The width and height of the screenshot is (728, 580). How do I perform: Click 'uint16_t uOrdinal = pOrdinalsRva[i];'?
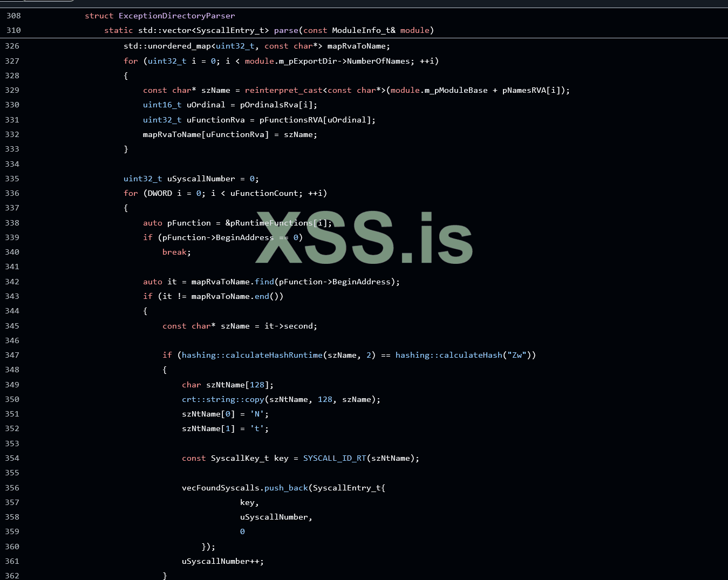230,105
